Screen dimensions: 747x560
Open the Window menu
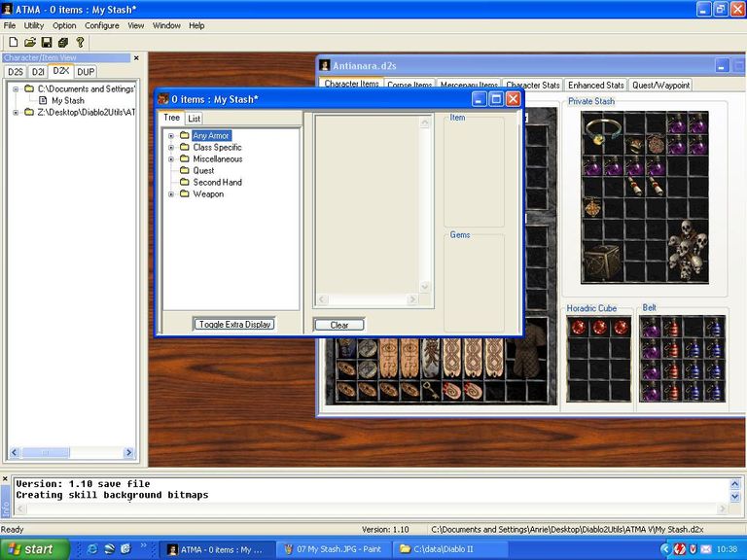(166, 25)
